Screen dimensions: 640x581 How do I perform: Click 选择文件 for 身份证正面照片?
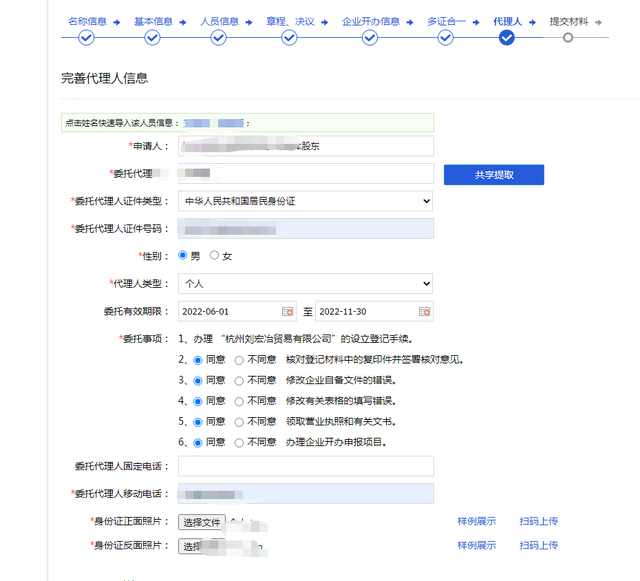[201, 522]
